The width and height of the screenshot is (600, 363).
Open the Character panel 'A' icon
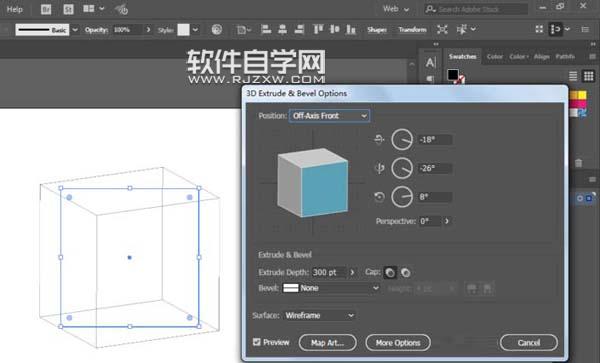pos(430,62)
